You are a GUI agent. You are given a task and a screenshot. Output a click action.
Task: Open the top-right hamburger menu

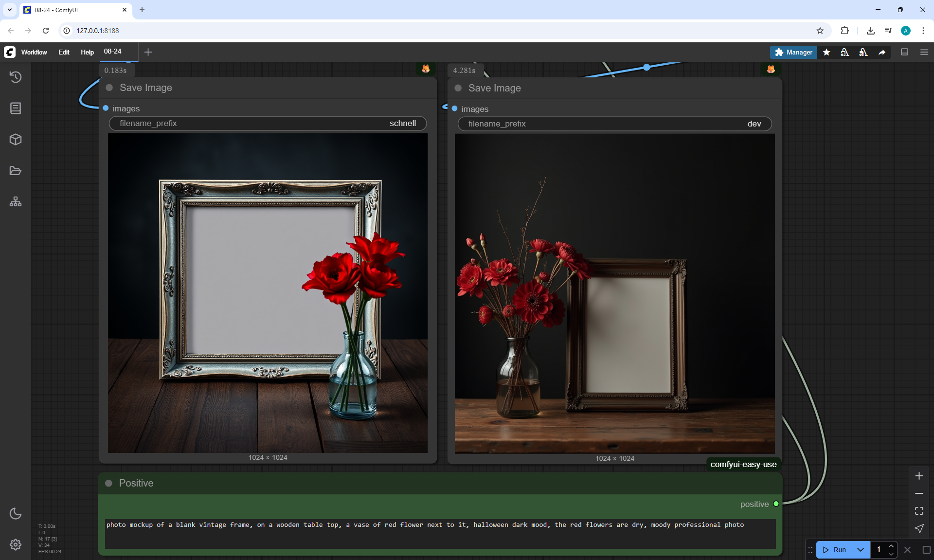[924, 52]
